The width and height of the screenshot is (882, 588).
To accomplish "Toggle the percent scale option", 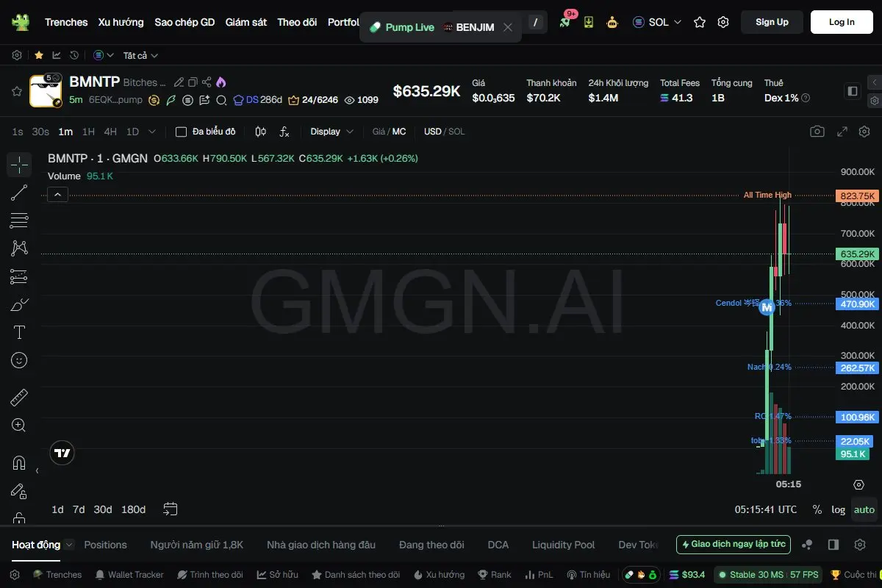I will 817,509.
